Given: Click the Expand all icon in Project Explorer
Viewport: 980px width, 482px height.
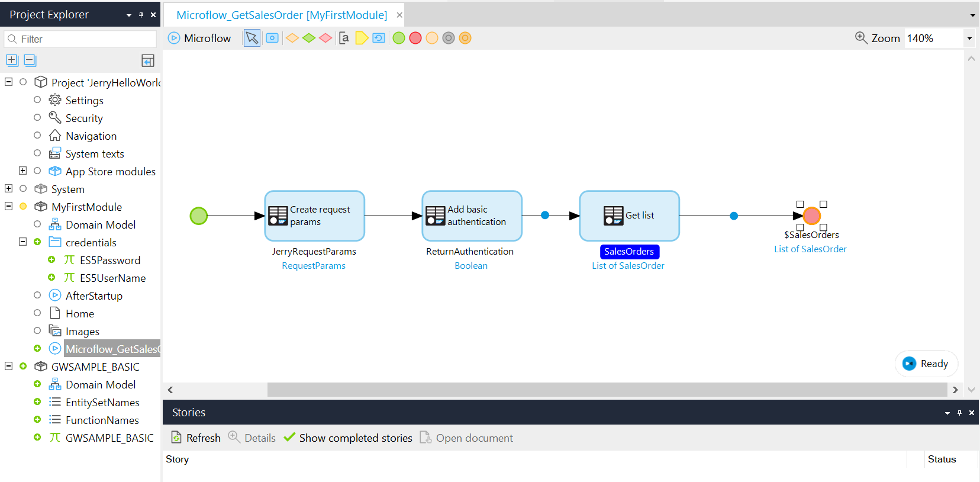Looking at the screenshot, I should (x=12, y=60).
